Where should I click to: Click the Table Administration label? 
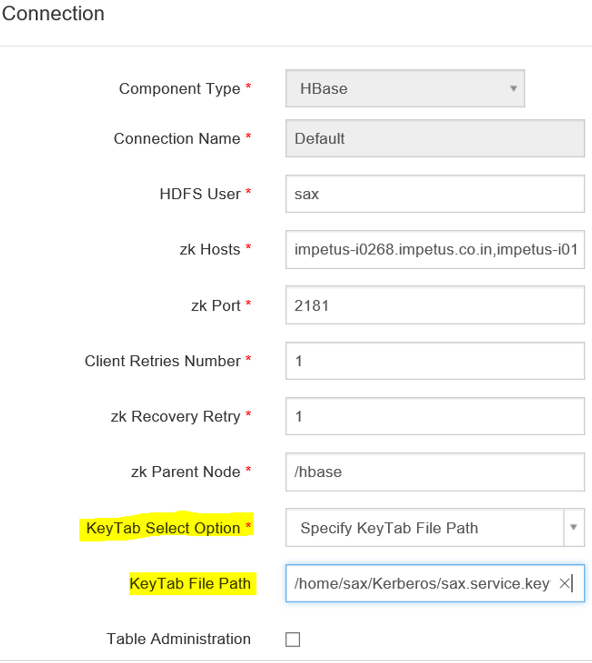178,639
